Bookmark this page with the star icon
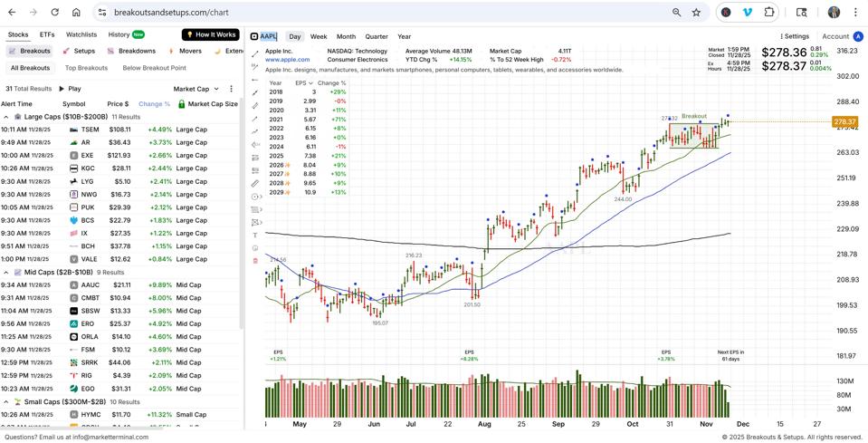The image size is (868, 443). point(696,13)
